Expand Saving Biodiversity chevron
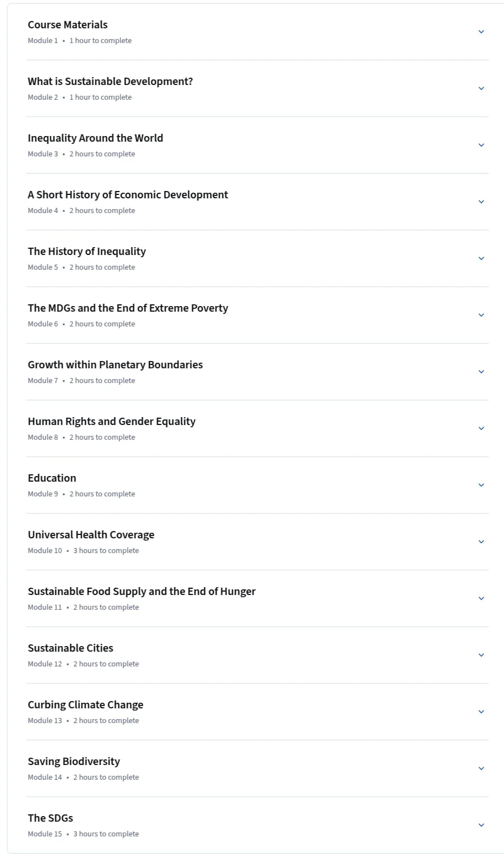 tap(481, 768)
